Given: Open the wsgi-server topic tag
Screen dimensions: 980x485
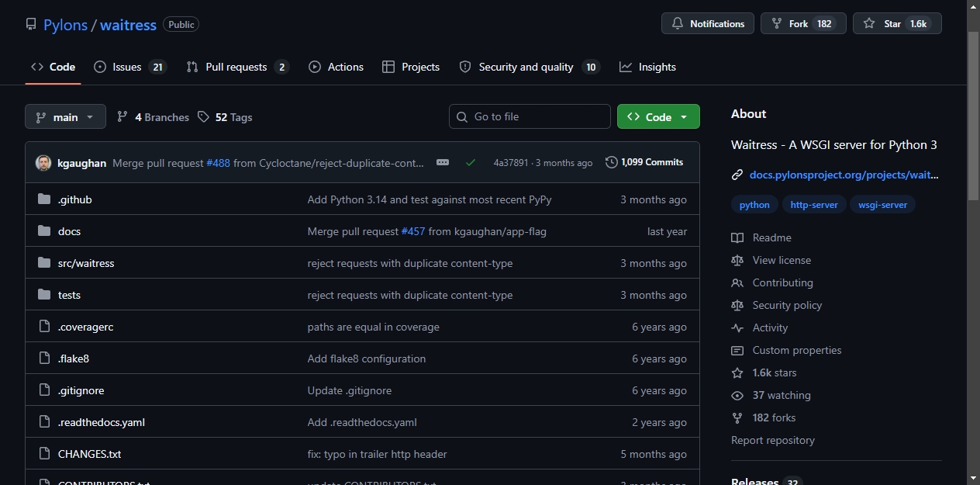Looking at the screenshot, I should click(882, 205).
